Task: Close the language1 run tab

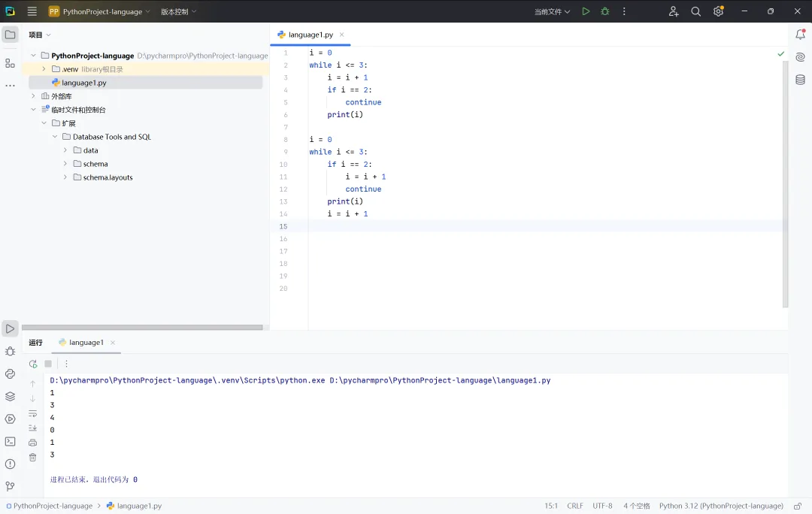Action: [x=113, y=342]
